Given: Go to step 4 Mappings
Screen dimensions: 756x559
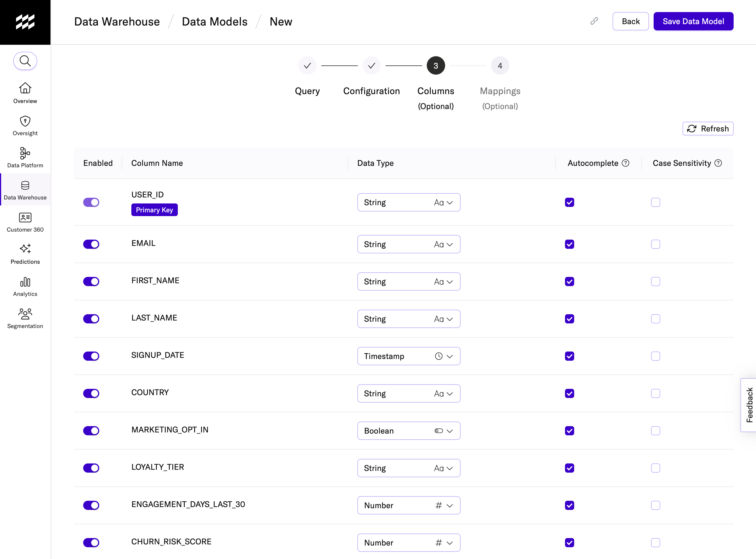Looking at the screenshot, I should 500,66.
